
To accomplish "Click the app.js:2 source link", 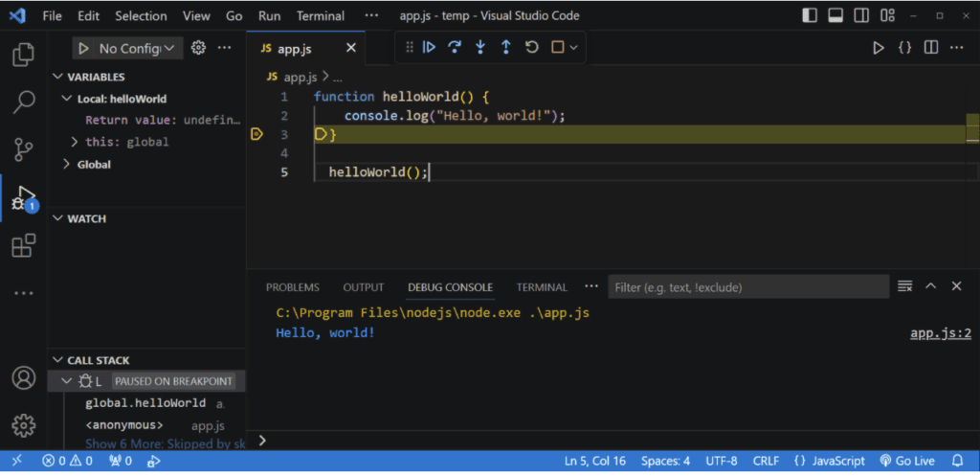I will (x=940, y=333).
